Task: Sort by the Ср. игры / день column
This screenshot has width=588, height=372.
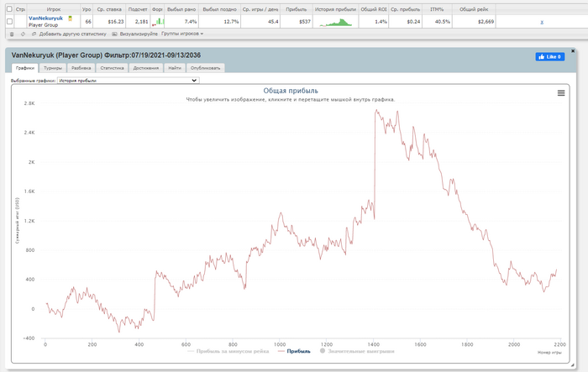Action: point(260,9)
